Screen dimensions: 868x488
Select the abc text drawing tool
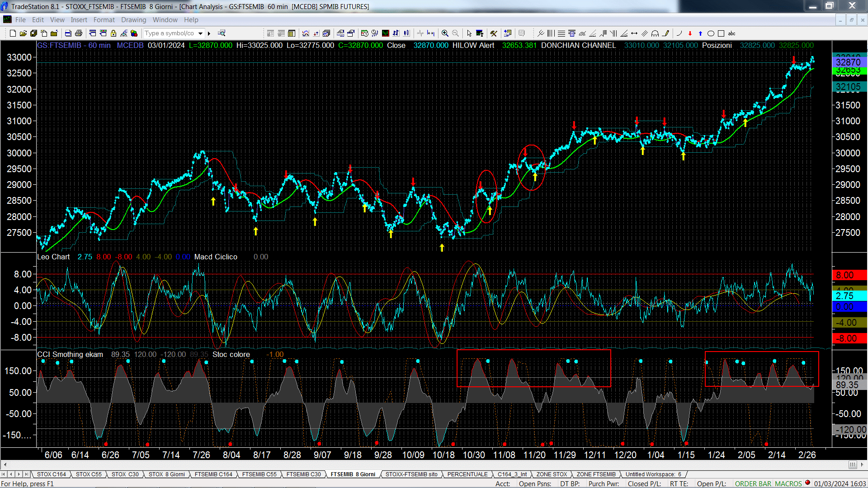[731, 33]
